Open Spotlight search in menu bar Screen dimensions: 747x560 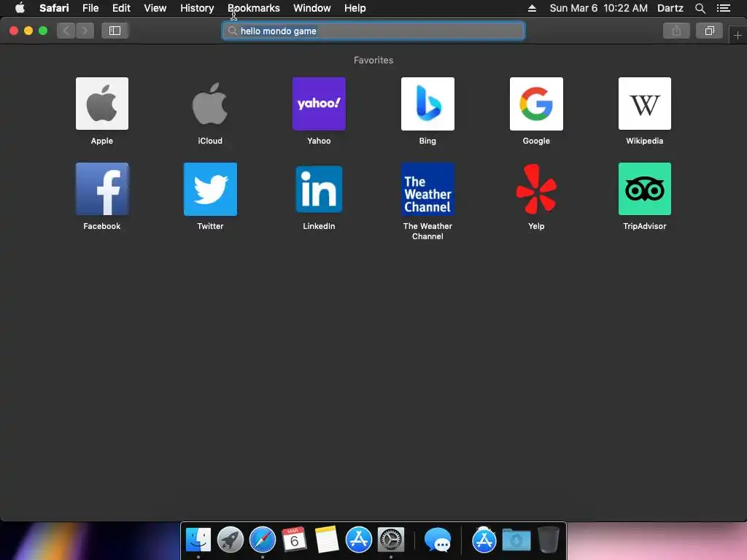click(700, 8)
